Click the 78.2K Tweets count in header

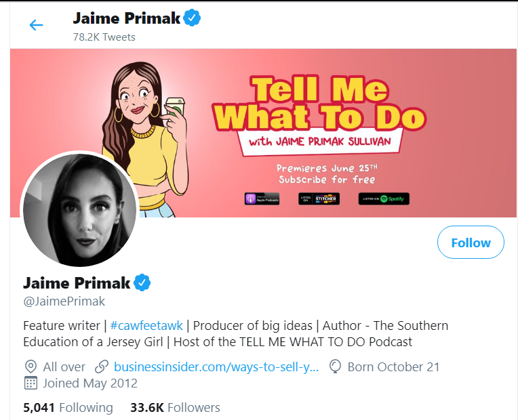pos(104,37)
